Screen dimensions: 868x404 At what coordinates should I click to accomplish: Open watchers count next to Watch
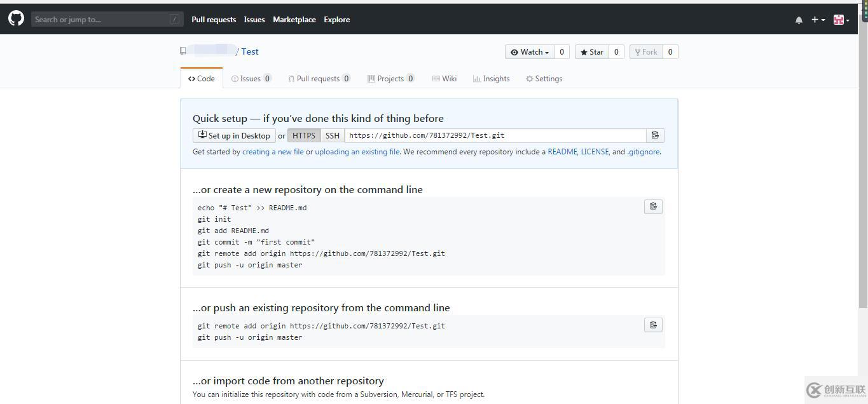(561, 52)
